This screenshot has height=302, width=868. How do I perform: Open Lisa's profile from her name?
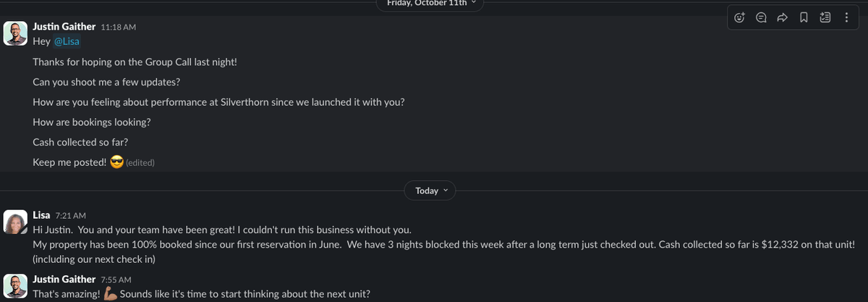pyautogui.click(x=41, y=215)
